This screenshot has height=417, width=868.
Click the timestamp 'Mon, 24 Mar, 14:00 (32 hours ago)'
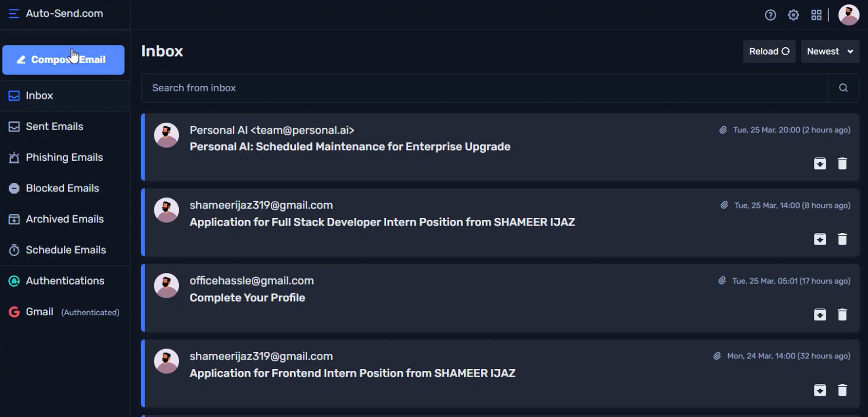coord(789,356)
